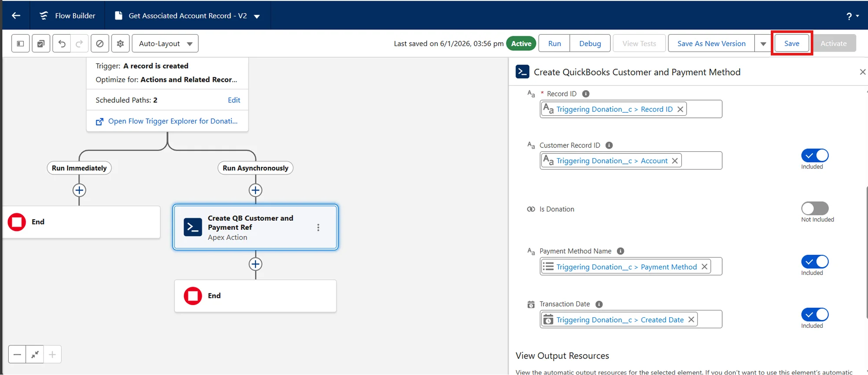Click the Activate button
This screenshot has width=868, height=375.
tap(833, 43)
